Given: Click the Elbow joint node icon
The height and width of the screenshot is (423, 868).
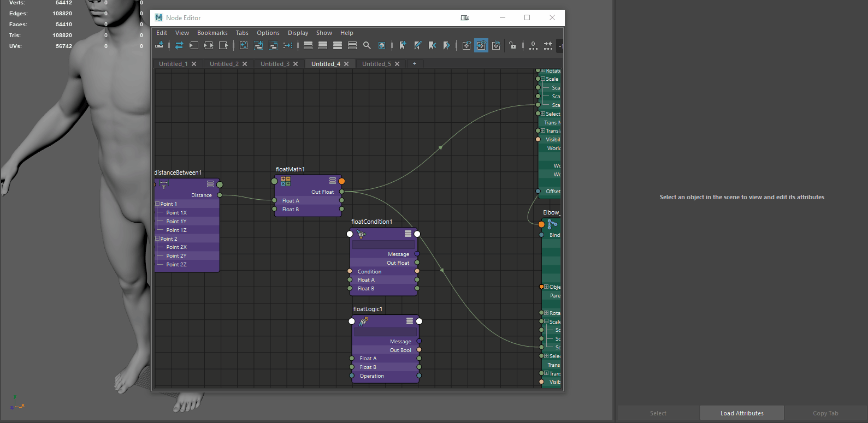Looking at the screenshot, I should (x=552, y=224).
